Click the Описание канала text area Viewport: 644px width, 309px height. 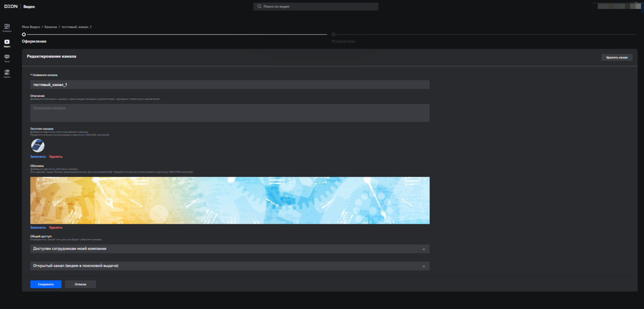click(x=230, y=113)
